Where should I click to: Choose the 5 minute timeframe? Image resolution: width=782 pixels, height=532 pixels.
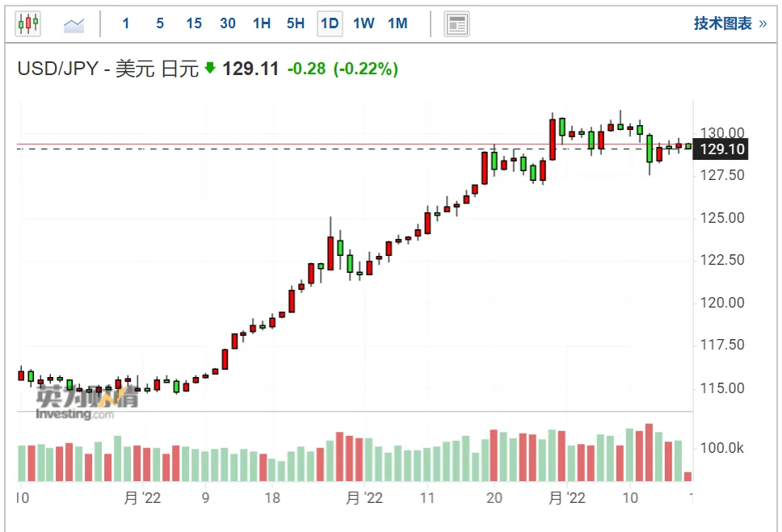(160, 23)
